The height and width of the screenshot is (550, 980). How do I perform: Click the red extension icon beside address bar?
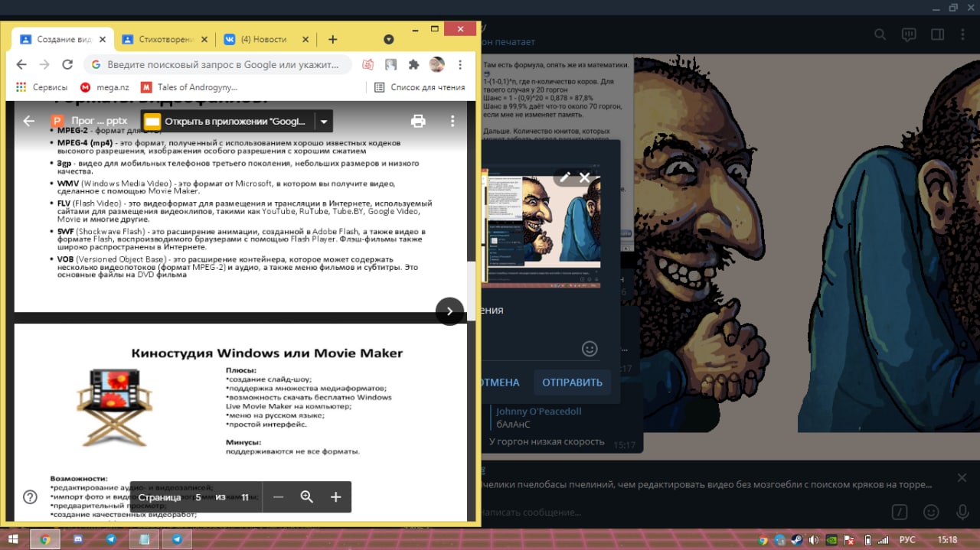367,65
